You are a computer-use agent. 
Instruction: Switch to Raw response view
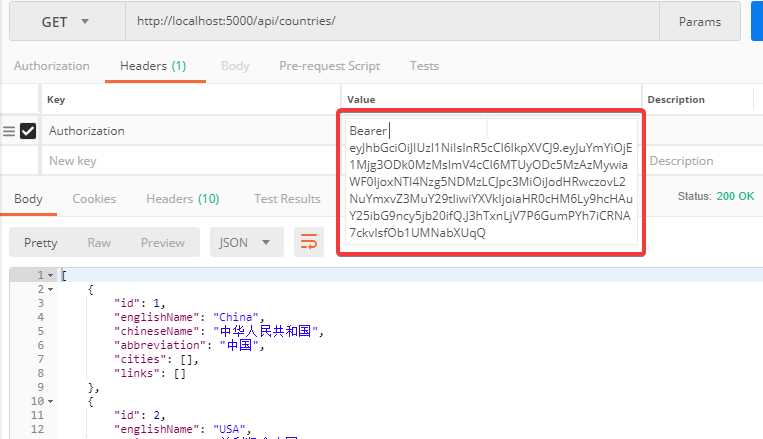pyautogui.click(x=99, y=242)
